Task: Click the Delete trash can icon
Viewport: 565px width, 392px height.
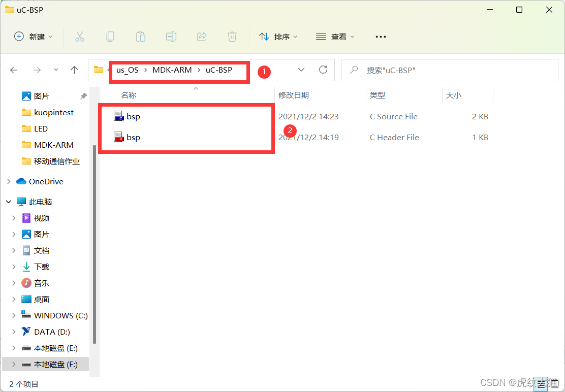Action: (232, 37)
